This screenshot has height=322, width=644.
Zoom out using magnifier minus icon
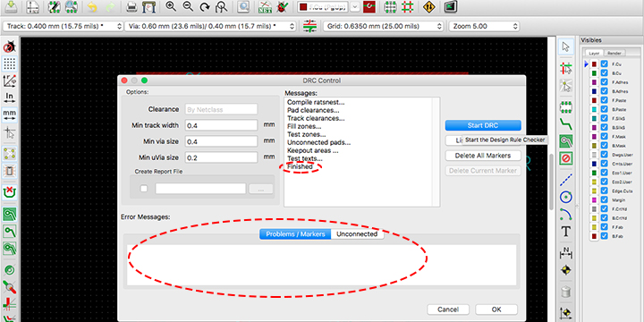[188, 6]
